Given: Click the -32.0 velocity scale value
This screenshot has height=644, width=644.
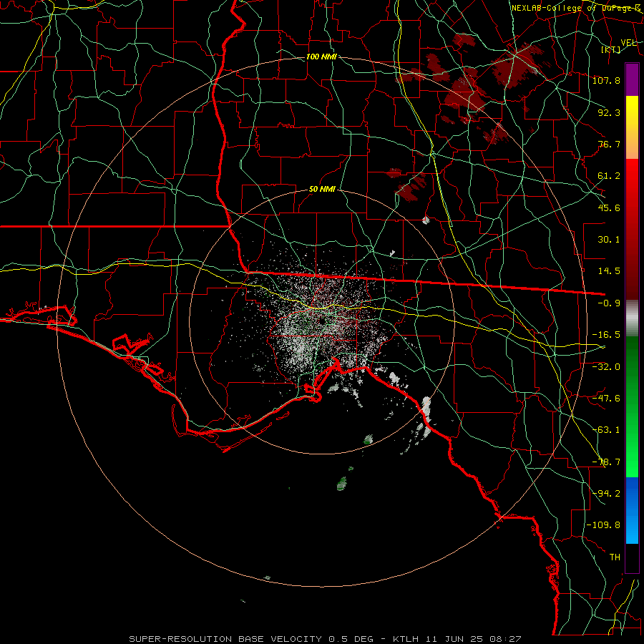Looking at the screenshot, I should pyautogui.click(x=606, y=367).
